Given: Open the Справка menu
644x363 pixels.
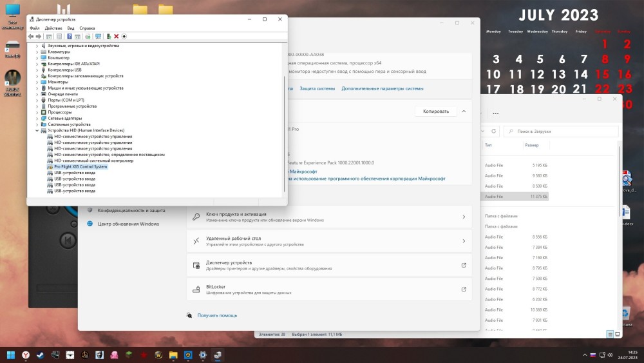Looking at the screenshot, I should pos(87,28).
